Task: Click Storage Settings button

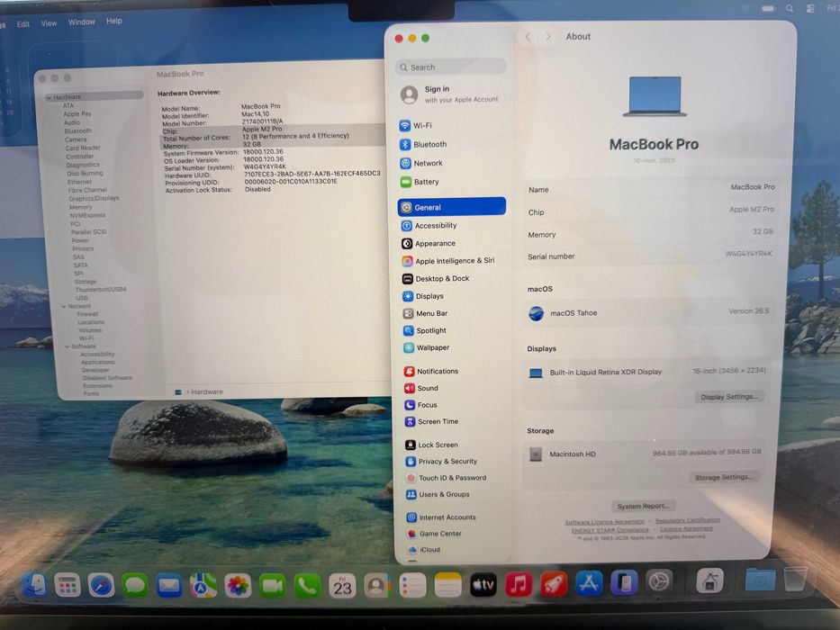Action: (x=723, y=477)
